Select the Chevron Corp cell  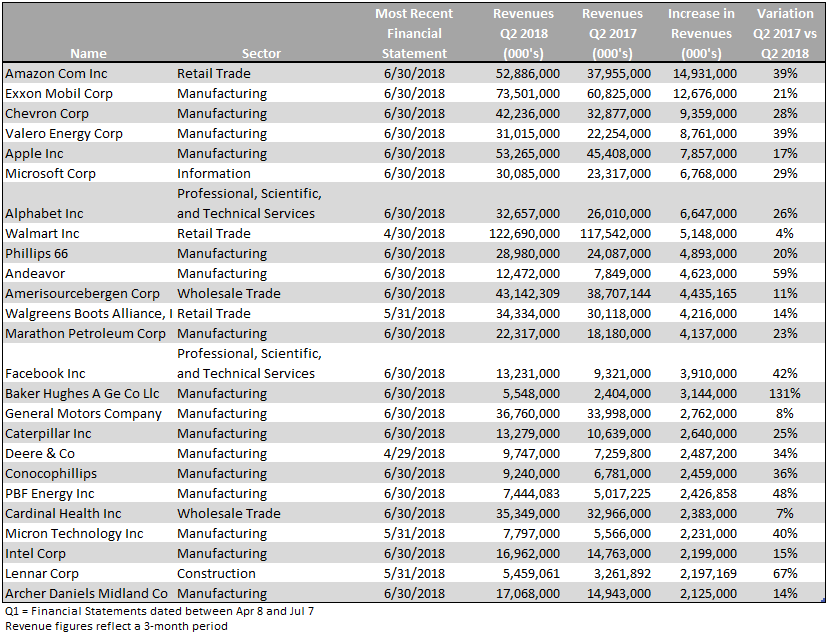tap(47, 114)
